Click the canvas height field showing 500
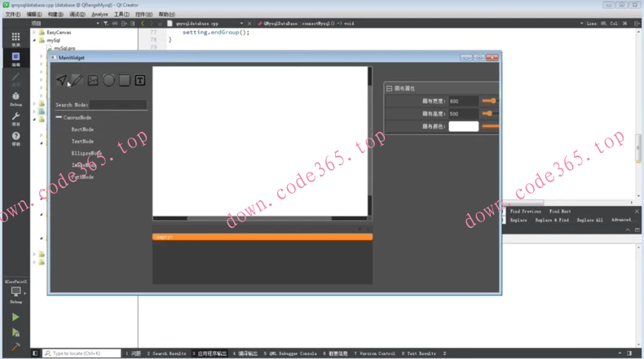Screen dimensions: 644x359 click(x=464, y=114)
